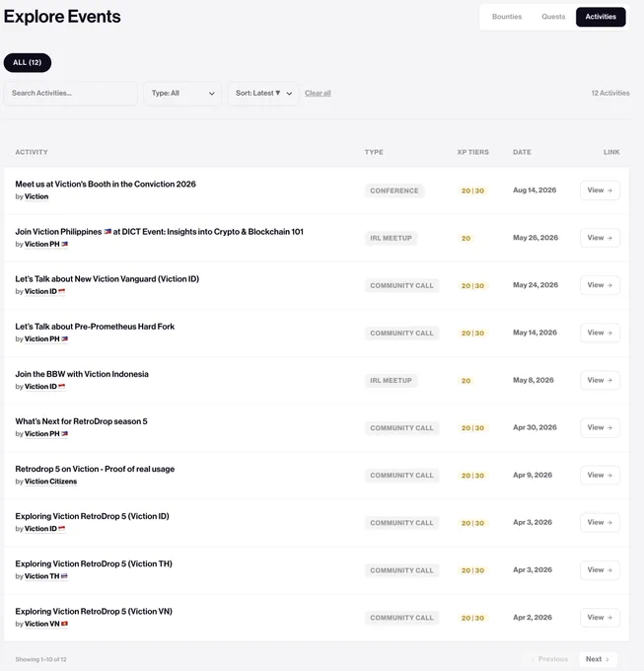Open organizer link 'Viction' under Conviction 2026
The width and height of the screenshot is (644, 671).
36,196
